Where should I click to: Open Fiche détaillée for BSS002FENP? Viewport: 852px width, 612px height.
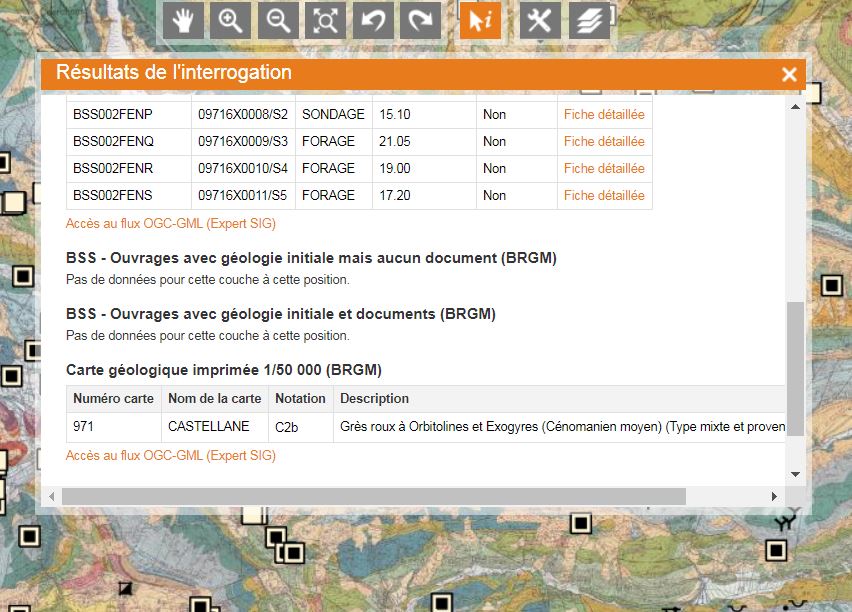click(x=604, y=115)
